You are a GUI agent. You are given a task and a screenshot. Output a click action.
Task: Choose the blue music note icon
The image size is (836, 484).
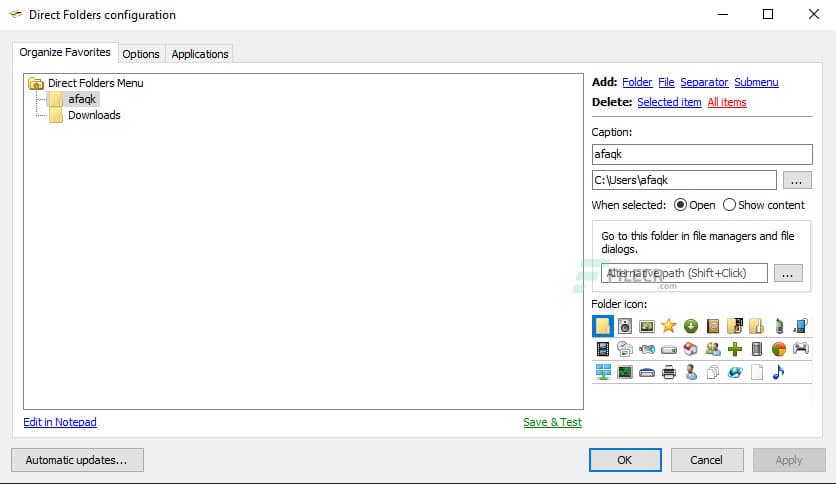tap(779, 372)
